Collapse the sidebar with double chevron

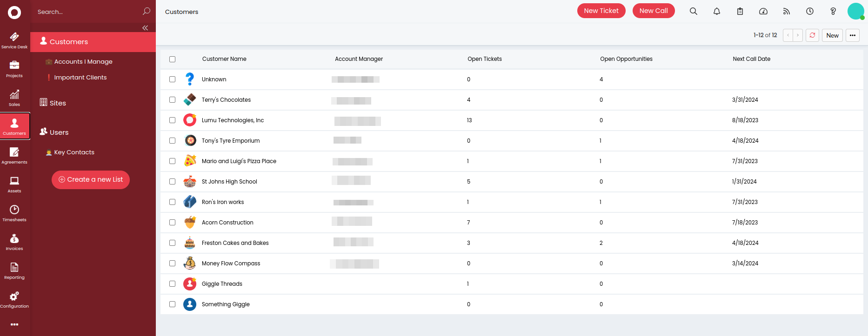[x=145, y=28]
